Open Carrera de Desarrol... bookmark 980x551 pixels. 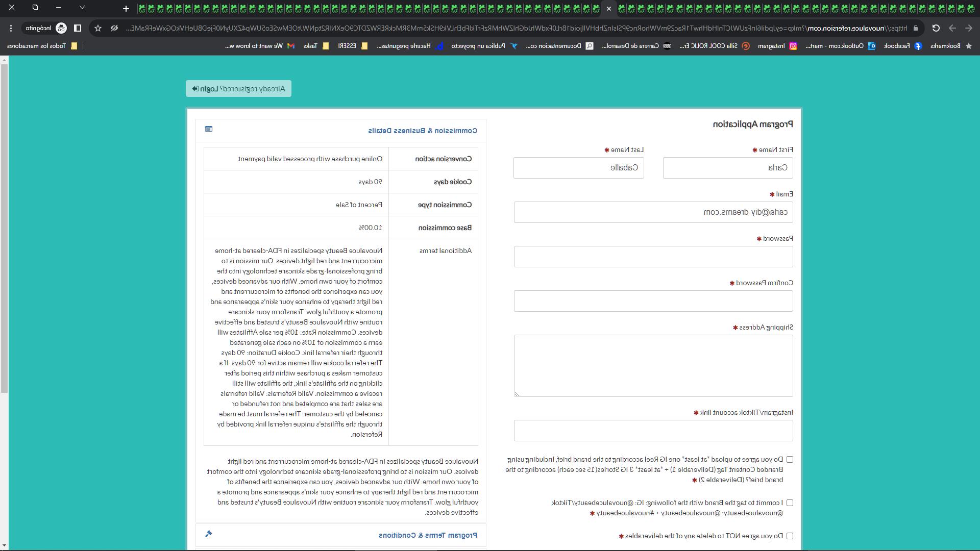pos(636,46)
